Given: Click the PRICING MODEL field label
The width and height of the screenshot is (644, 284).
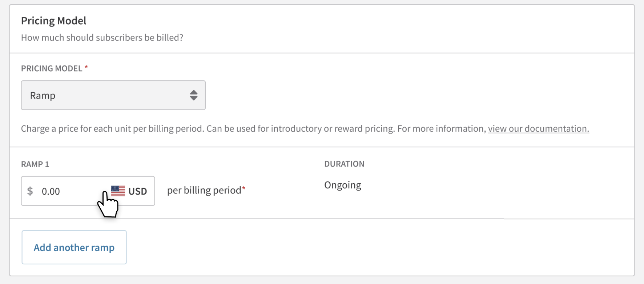Looking at the screenshot, I should 52,68.
